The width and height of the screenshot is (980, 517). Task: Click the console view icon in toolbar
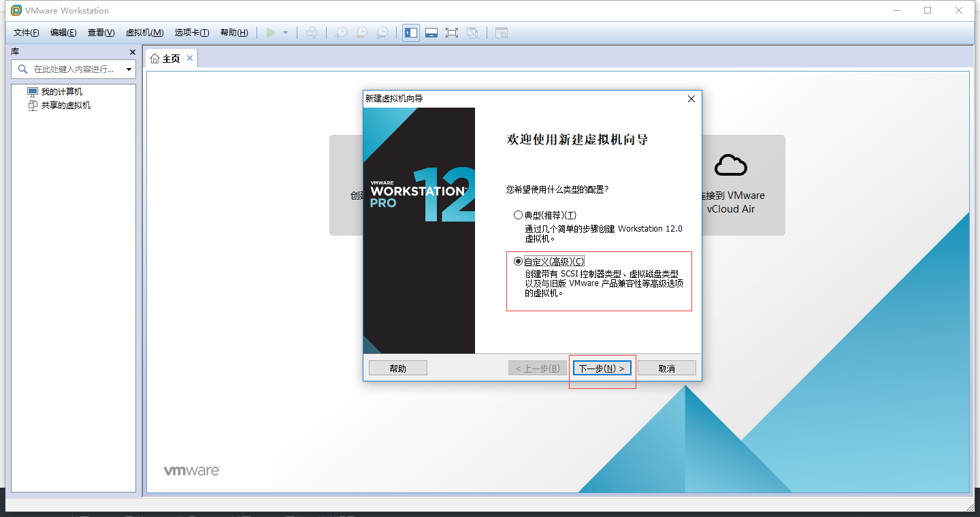click(x=502, y=33)
